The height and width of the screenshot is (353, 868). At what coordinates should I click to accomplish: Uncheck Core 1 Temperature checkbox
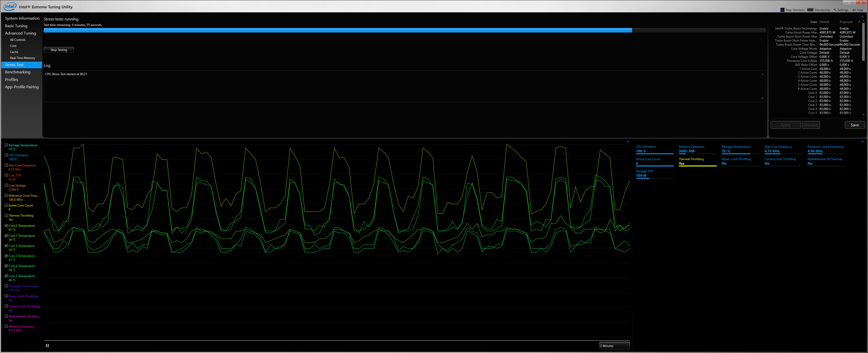[x=6, y=236]
